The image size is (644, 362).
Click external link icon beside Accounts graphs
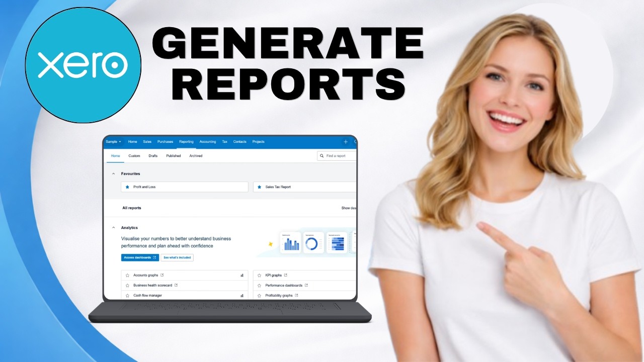tap(162, 275)
